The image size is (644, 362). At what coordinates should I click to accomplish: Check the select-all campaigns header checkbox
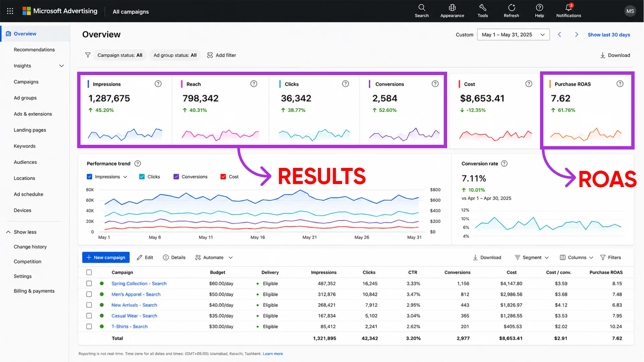click(89, 273)
